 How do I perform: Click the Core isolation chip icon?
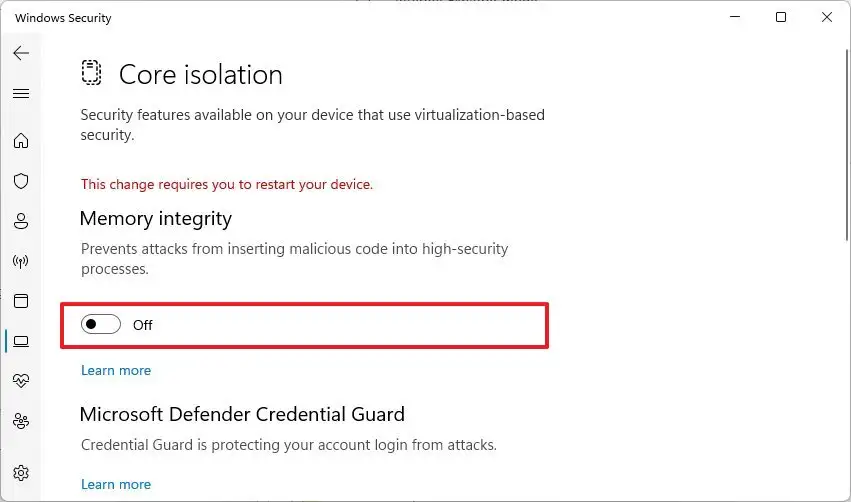coord(92,74)
